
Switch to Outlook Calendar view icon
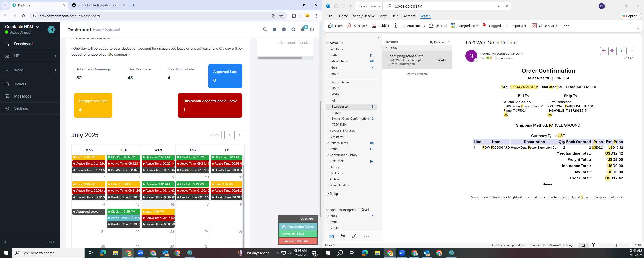click(343, 236)
